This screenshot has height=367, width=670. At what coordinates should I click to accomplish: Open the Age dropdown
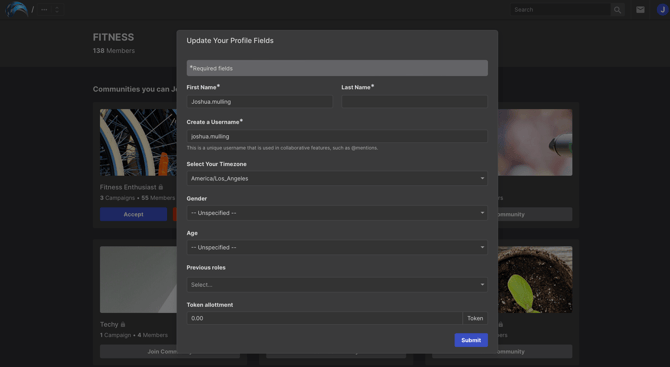coord(337,247)
